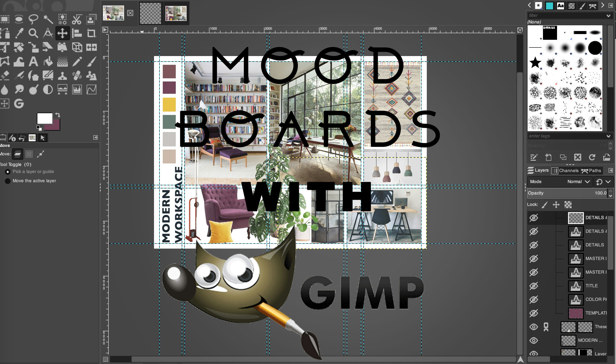Viewport: 616px width, 364px height.
Task: Show the hidden DETAILS layer
Action: tap(533, 245)
